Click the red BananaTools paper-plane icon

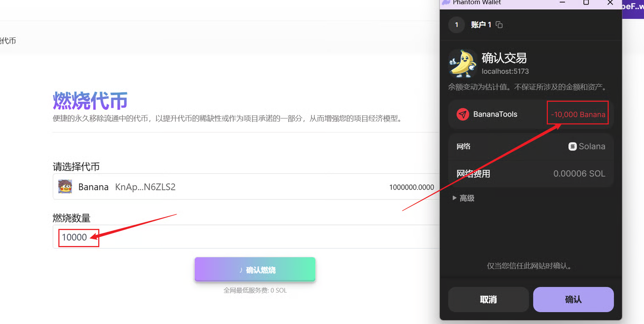(x=463, y=114)
